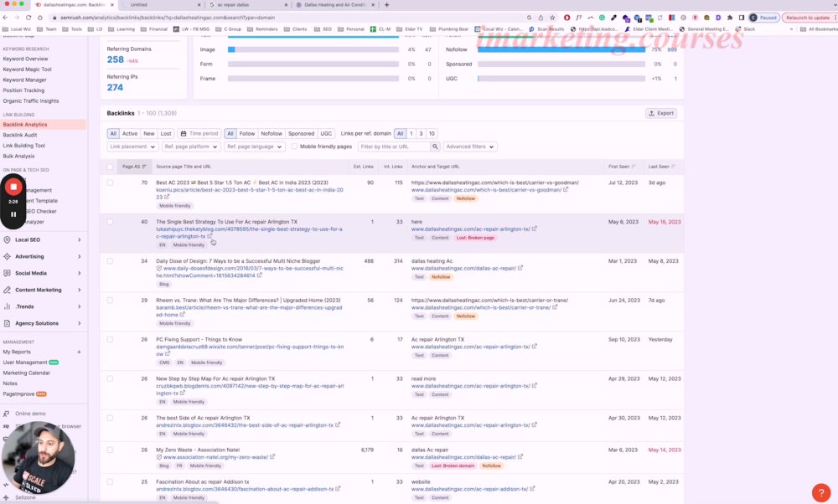Check the New Step by Step Map row checkbox
The image size is (838, 504).
pos(110,378)
